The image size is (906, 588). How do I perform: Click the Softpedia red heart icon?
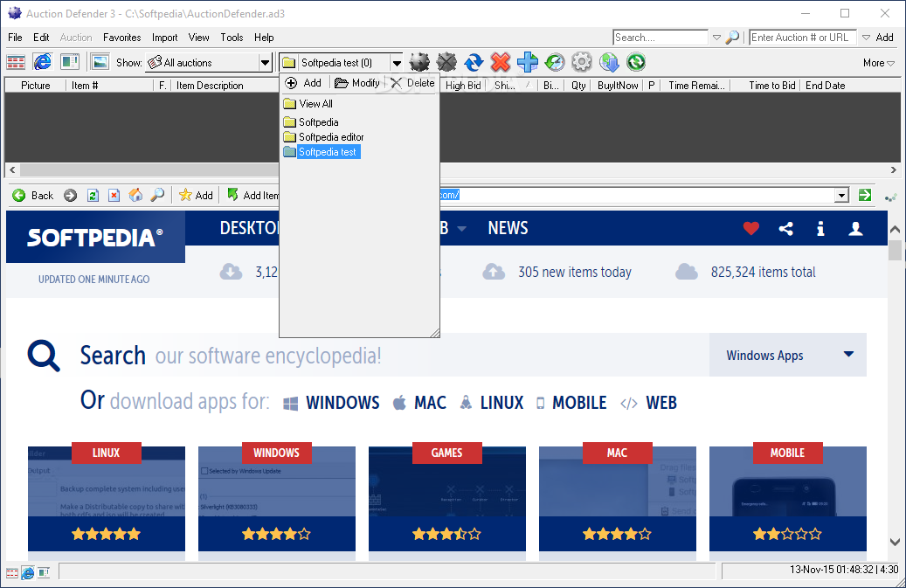[x=751, y=229]
